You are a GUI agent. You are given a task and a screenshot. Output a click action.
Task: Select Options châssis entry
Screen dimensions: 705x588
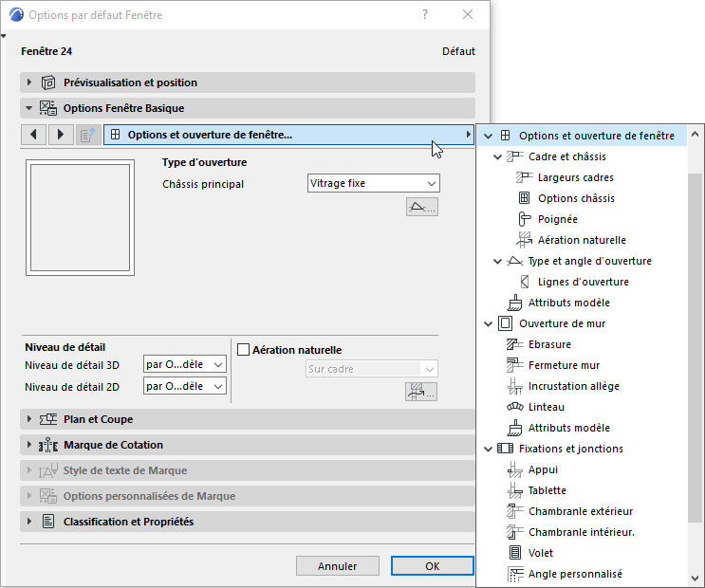click(x=576, y=198)
